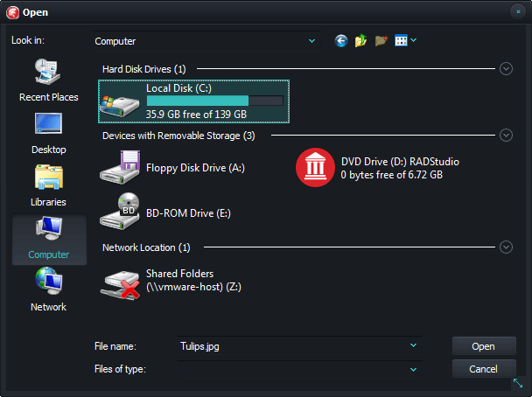Click the Open button
Viewport: 532px width, 397px height.
click(x=484, y=346)
